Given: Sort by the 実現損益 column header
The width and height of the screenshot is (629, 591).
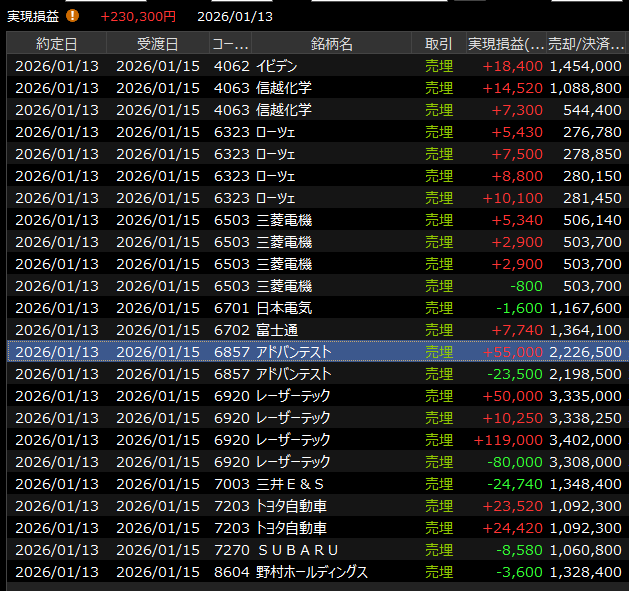Looking at the screenshot, I should [x=507, y=44].
